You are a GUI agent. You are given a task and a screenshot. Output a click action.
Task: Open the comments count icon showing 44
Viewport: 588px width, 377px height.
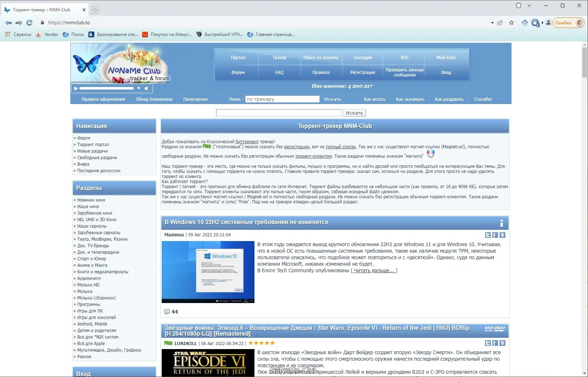(167, 312)
